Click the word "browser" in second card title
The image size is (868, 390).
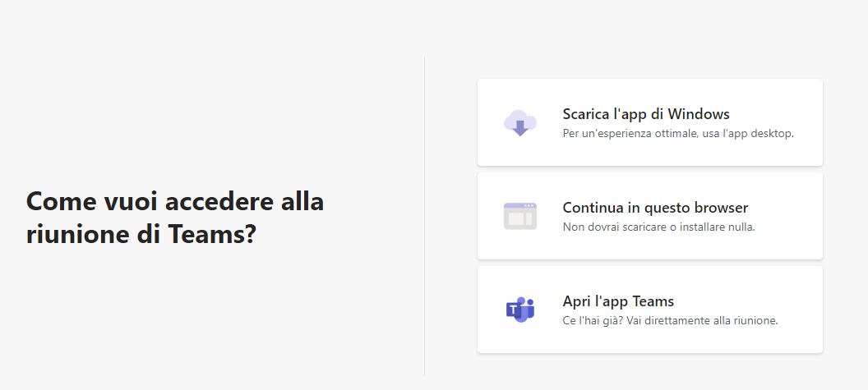tap(722, 208)
